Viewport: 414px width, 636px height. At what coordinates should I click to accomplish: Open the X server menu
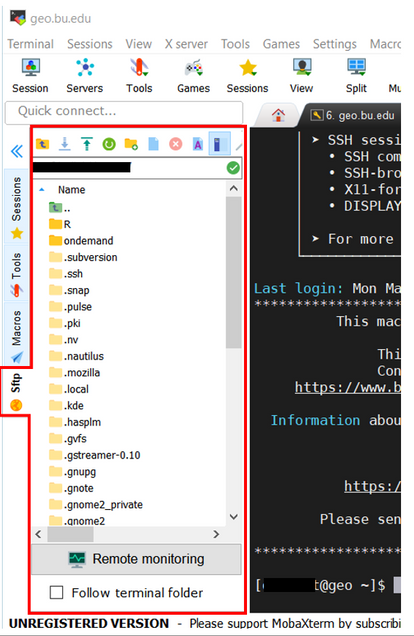click(186, 44)
